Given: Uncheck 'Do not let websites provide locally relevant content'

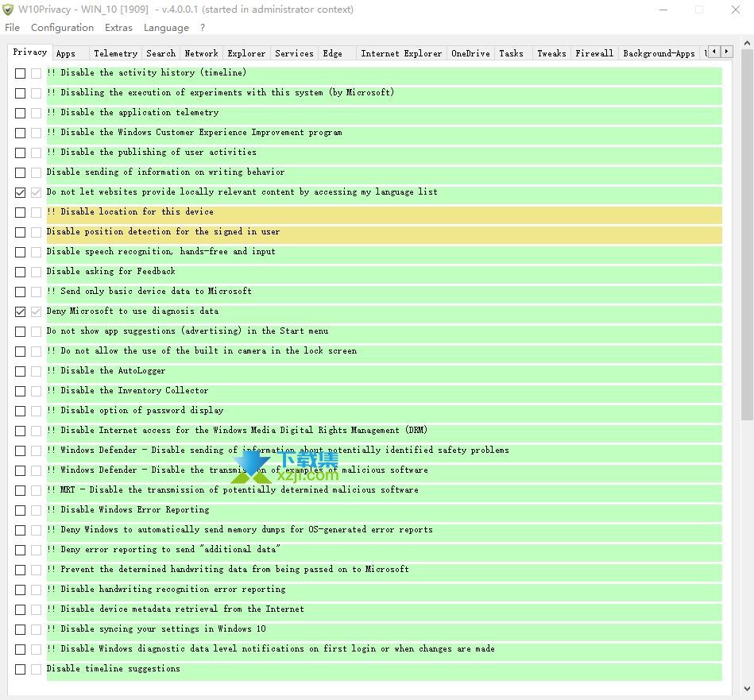Looking at the screenshot, I should click(20, 192).
